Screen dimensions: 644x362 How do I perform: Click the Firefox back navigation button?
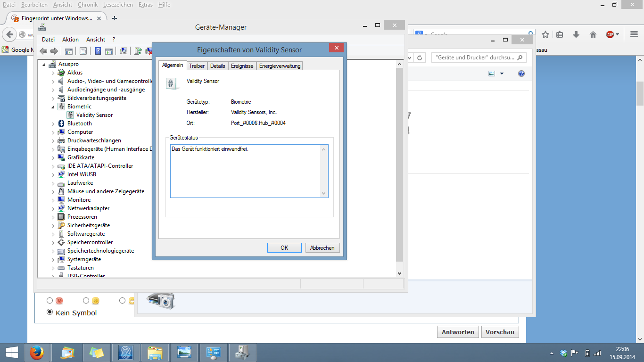point(9,34)
